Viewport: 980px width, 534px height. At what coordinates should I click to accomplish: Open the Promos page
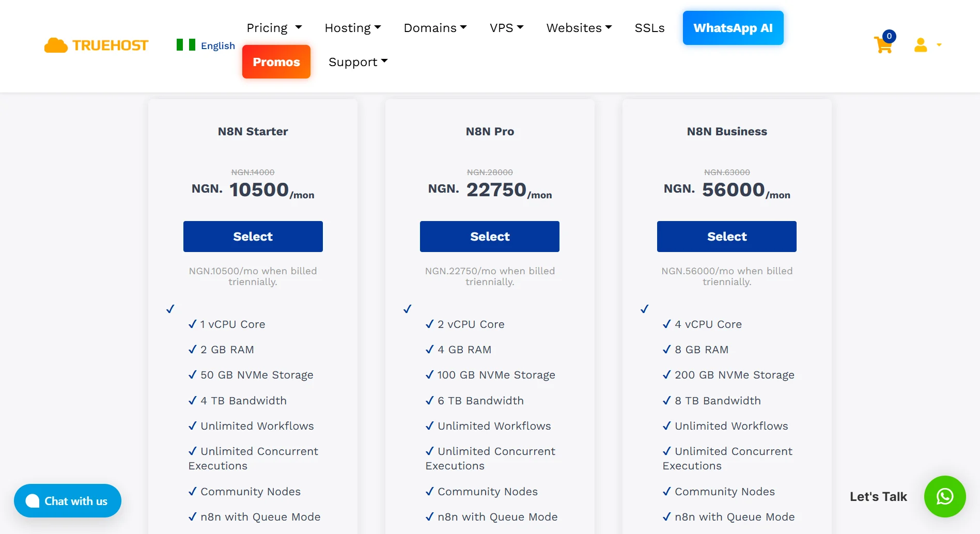tap(276, 62)
